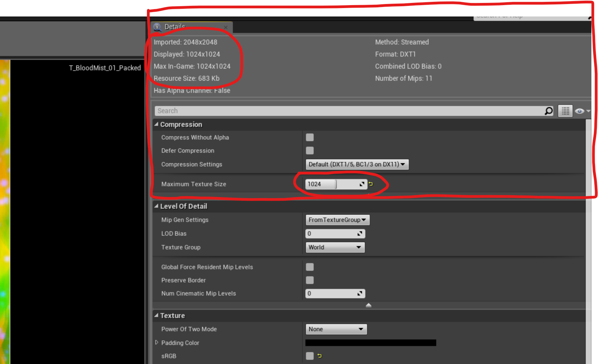Image resolution: width=598 pixels, height=364 pixels.
Task: Open the property matrix grid view icon
Action: (x=565, y=111)
